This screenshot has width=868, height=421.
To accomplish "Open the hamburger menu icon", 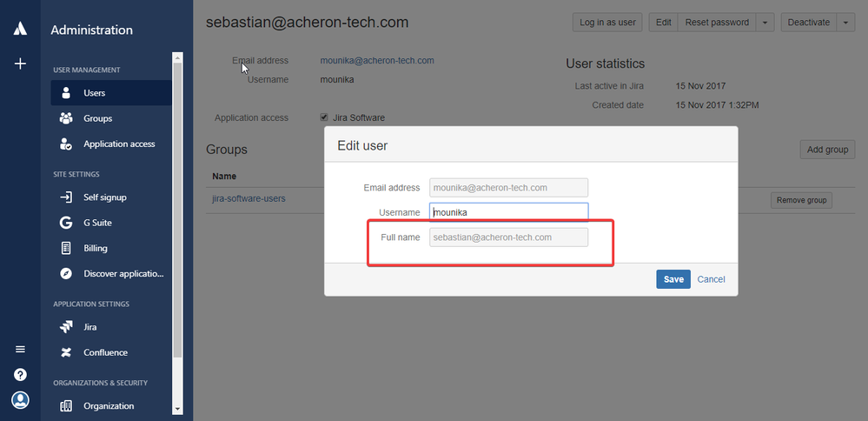I will pyautogui.click(x=20, y=349).
